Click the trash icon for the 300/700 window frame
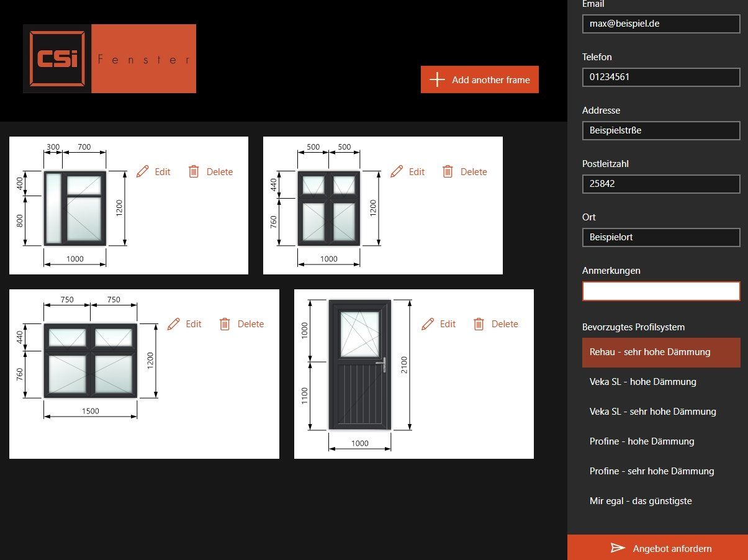The width and height of the screenshot is (748, 560). (194, 172)
